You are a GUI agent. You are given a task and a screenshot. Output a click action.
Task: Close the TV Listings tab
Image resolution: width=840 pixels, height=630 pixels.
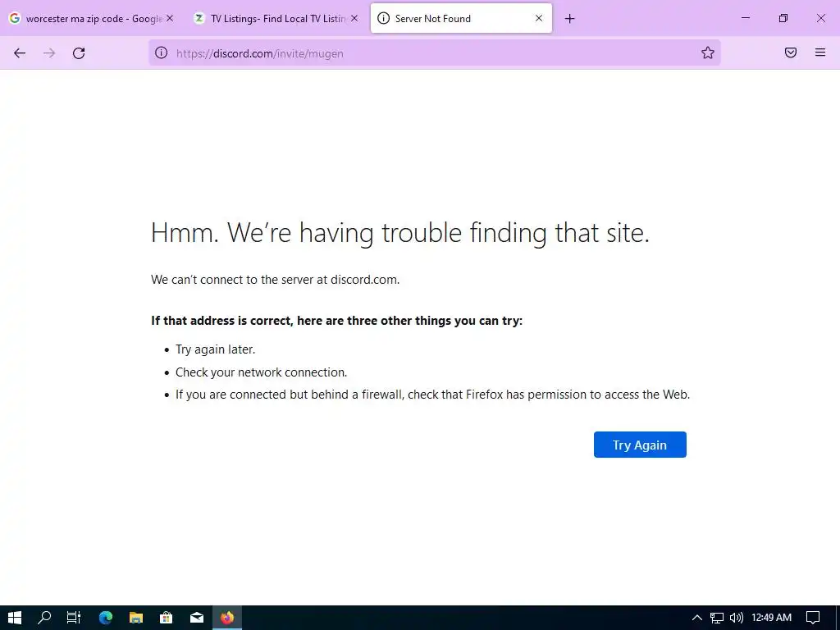pos(354,18)
